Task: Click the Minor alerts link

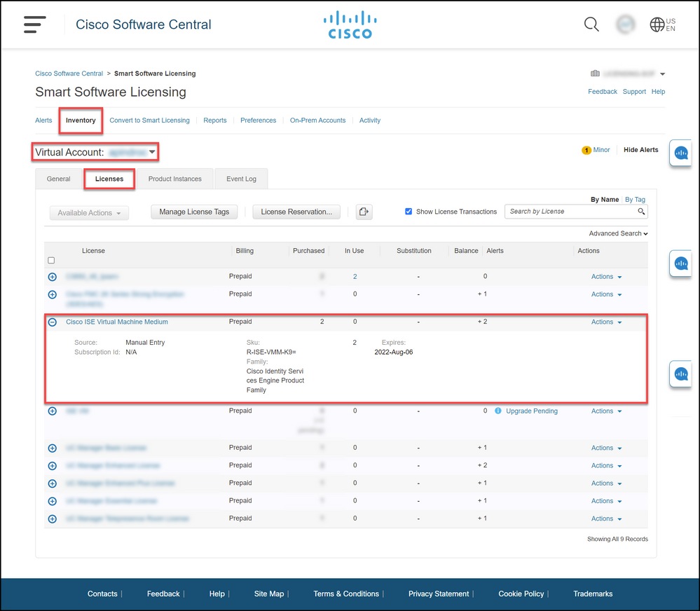Action: click(601, 150)
